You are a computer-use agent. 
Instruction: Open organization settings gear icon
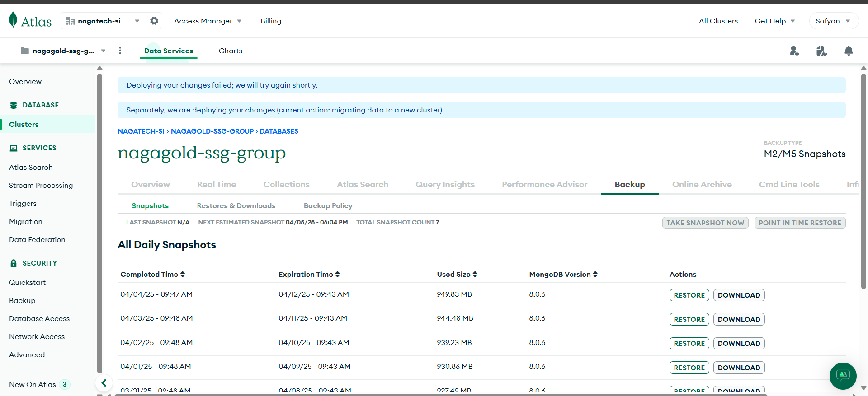pyautogui.click(x=154, y=21)
